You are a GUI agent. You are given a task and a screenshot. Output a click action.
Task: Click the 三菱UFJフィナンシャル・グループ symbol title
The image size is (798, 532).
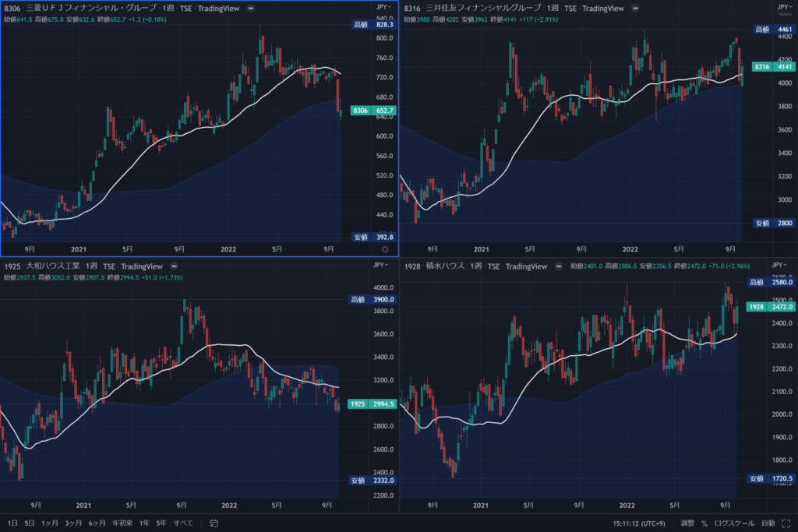92,8
